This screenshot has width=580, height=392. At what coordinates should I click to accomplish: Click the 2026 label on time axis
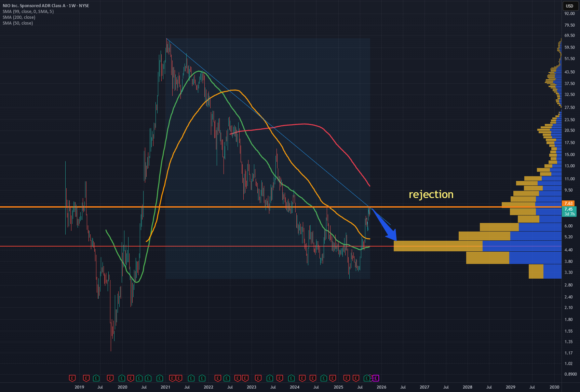(381, 387)
